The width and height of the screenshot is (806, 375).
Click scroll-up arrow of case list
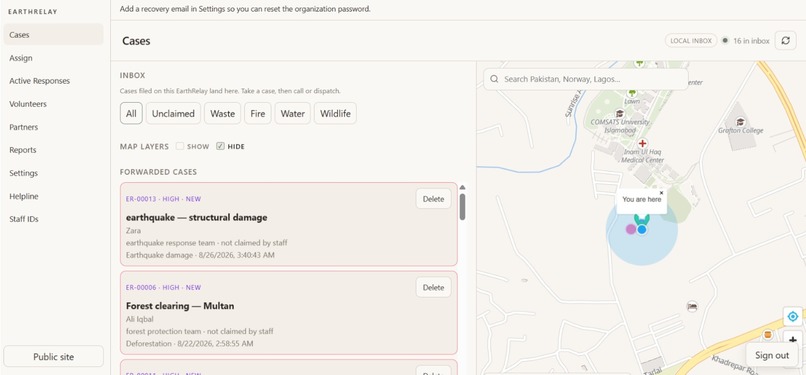click(x=462, y=188)
